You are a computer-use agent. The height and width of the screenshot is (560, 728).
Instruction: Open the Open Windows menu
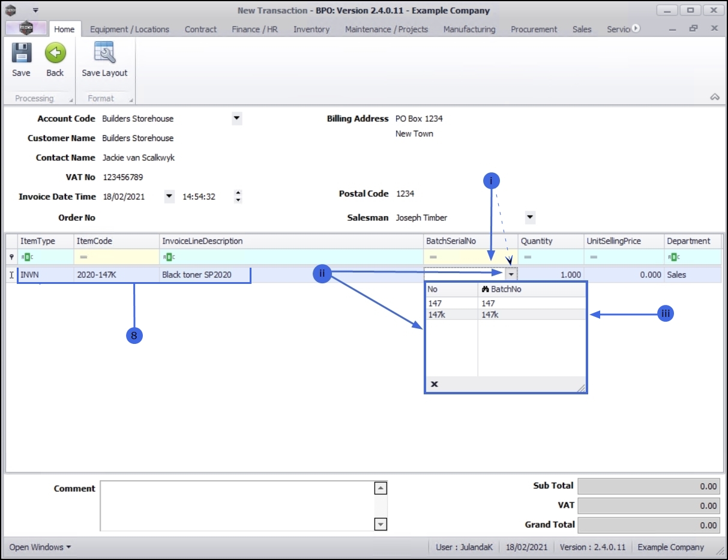pyautogui.click(x=40, y=547)
